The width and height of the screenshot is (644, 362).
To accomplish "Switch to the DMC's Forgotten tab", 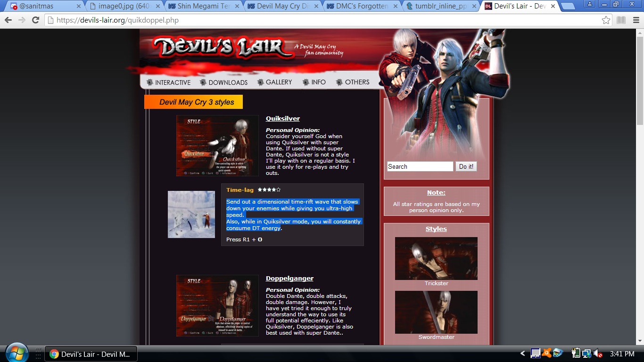I will (361, 7).
